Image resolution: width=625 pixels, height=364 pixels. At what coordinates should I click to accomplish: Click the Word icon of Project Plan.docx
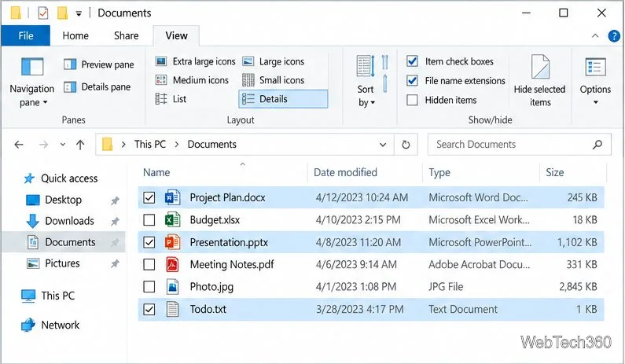tap(173, 197)
